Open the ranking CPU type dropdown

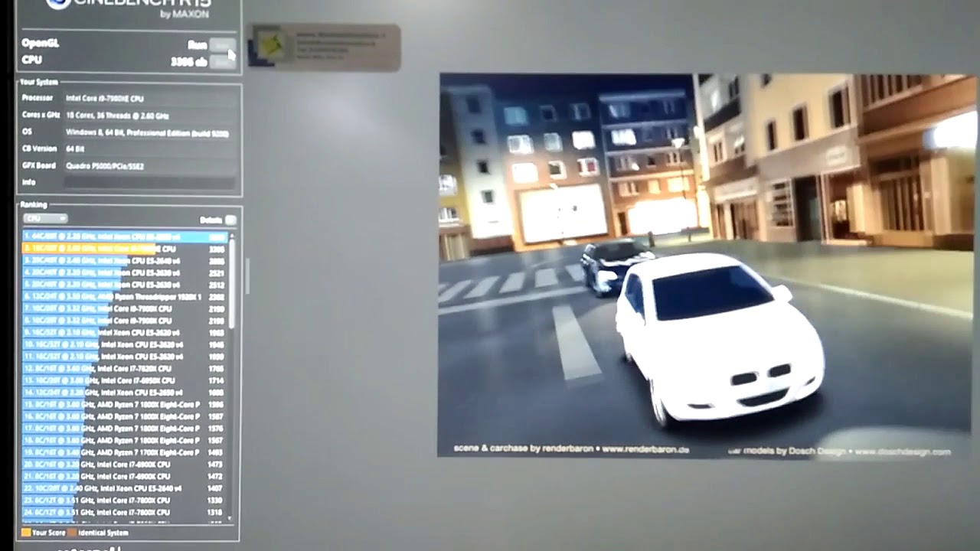[x=45, y=219]
